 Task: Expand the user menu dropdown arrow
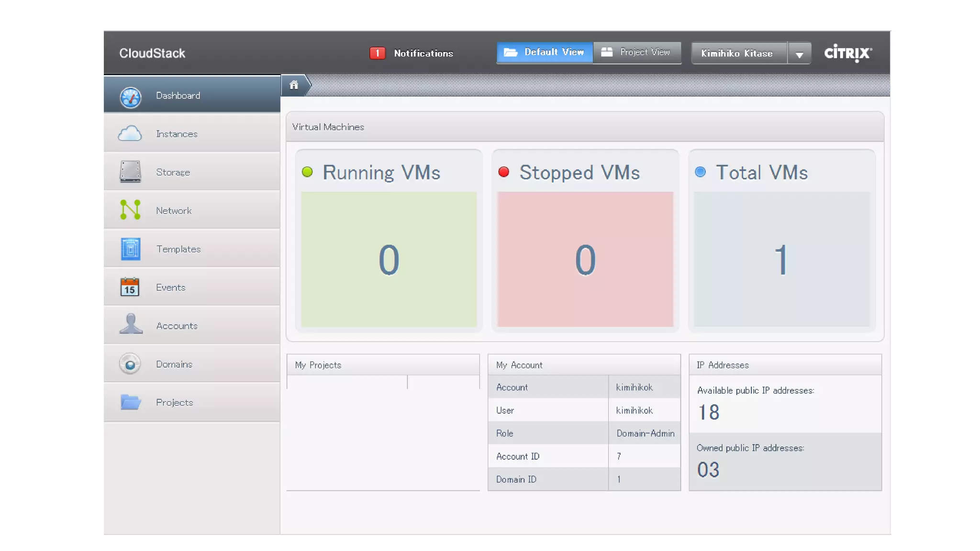pos(799,54)
